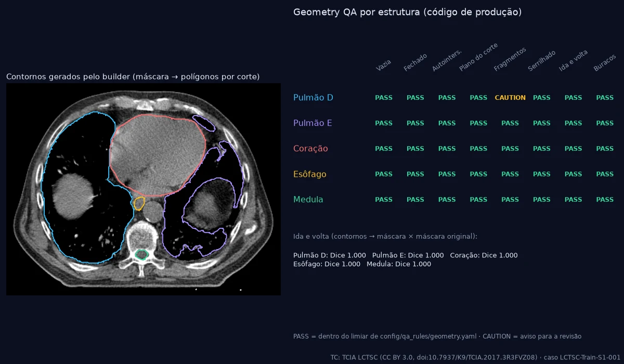Image resolution: width=624 pixels, height=364 pixels.
Task: Click the Pulmão D Vazia PASS cell
Action: 384,98
